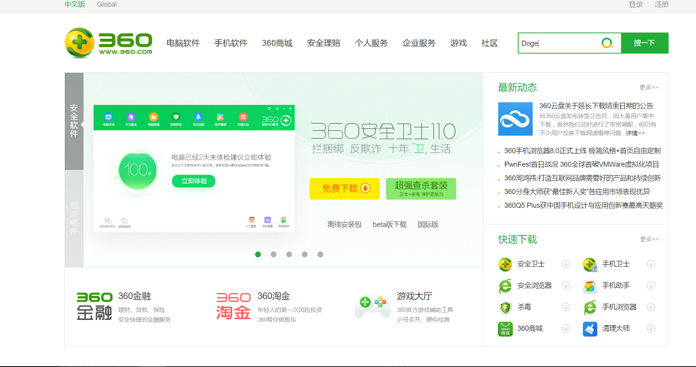Open the 手机软件 menu
696x367 pixels.
point(231,43)
